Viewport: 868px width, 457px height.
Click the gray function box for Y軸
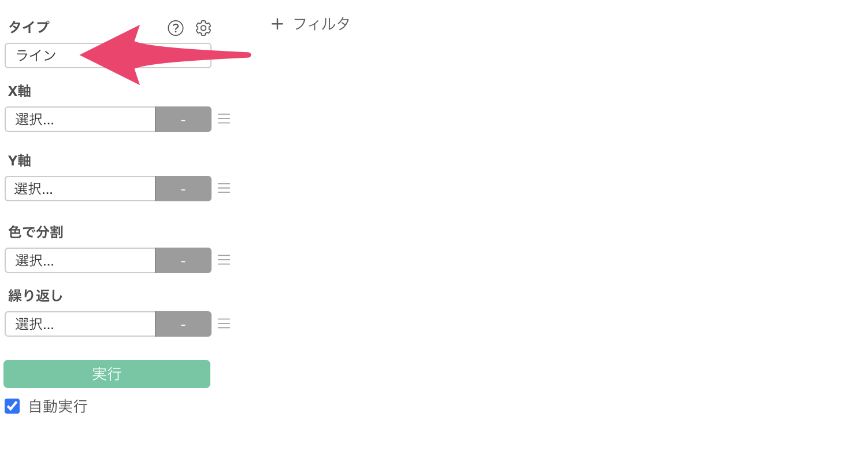[x=183, y=189]
